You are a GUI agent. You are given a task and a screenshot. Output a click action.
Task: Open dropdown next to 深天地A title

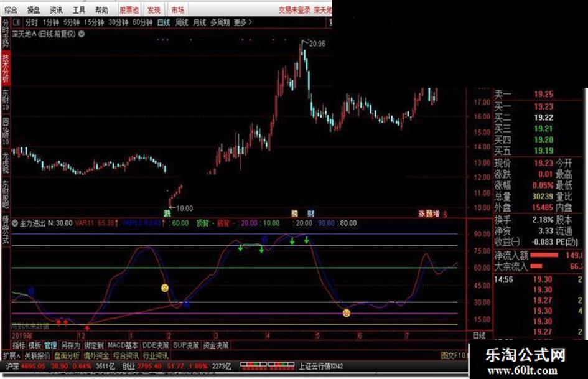82,34
